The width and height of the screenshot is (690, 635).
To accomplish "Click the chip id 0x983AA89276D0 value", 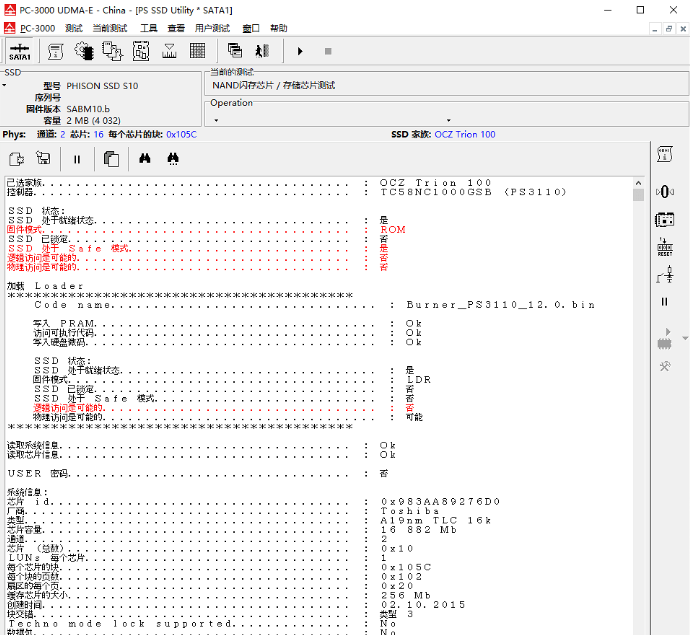I will click(x=440, y=502).
